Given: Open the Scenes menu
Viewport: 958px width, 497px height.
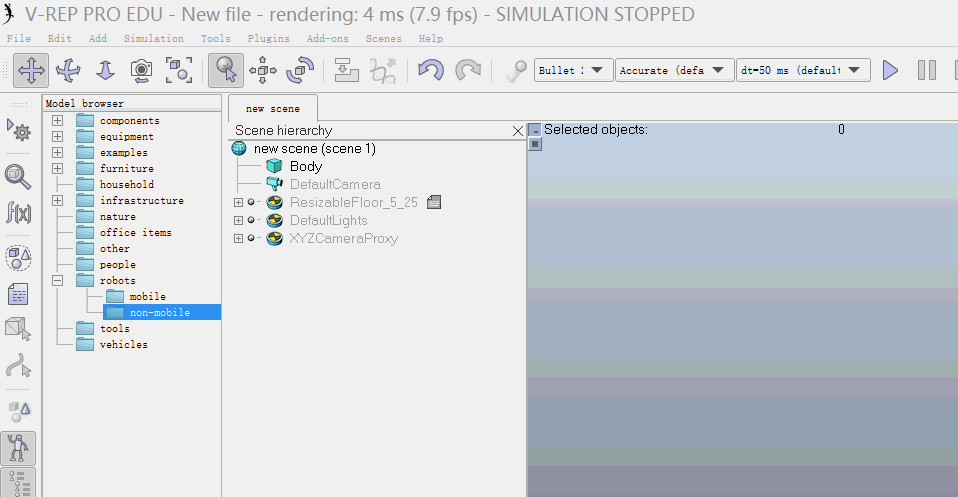Looking at the screenshot, I should [x=384, y=39].
